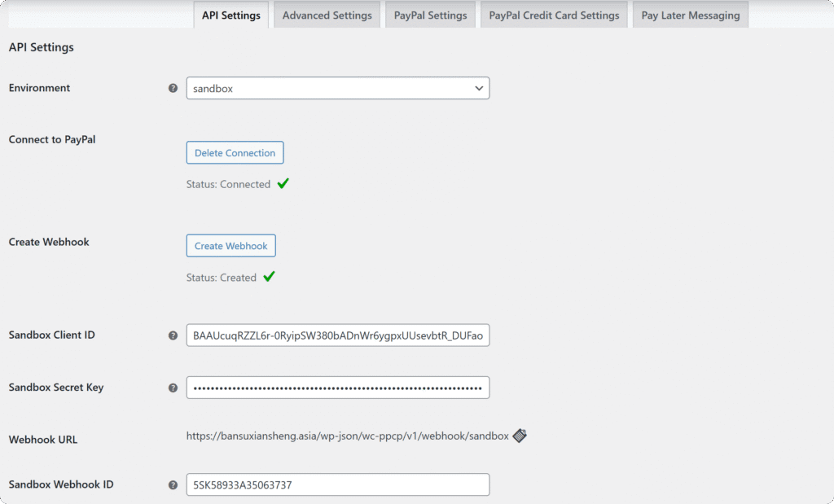Click the green checkmark beside Status: Created
Viewport: 834px width, 504px height.
(x=269, y=277)
